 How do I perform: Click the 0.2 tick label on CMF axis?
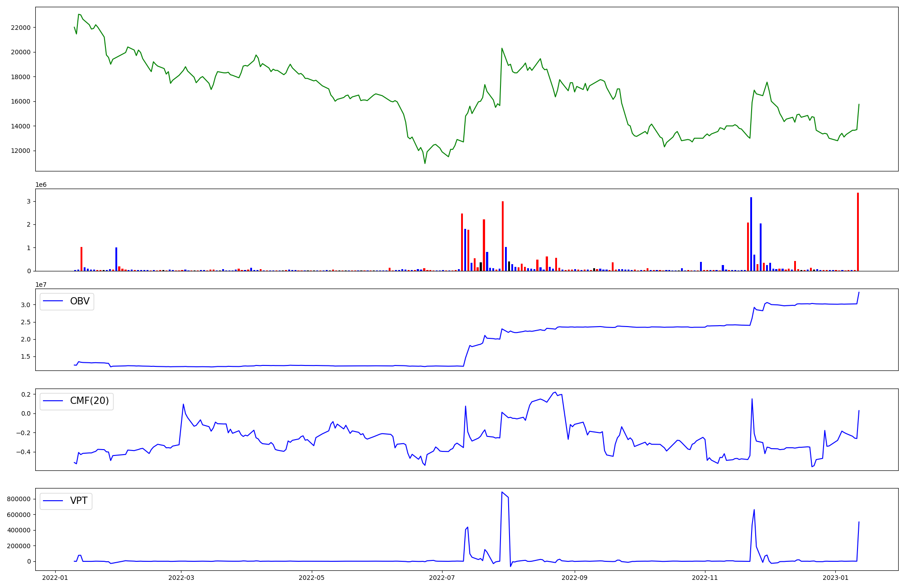click(x=26, y=394)
